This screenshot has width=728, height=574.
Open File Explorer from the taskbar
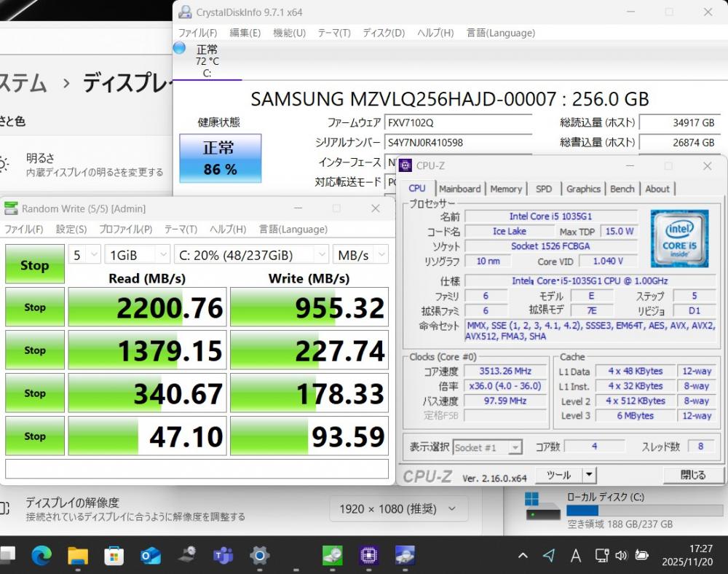tap(78, 555)
